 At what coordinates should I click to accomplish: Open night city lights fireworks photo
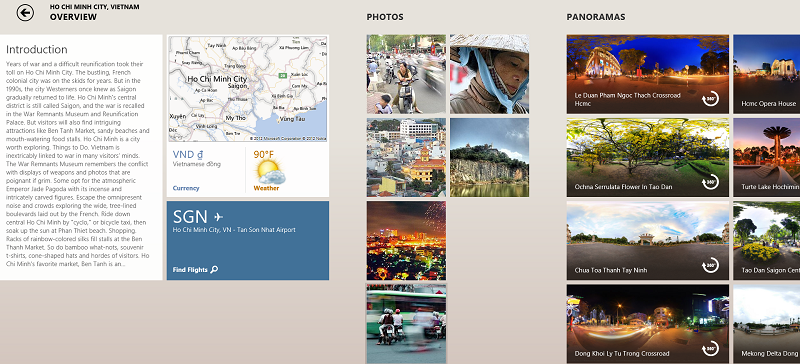(x=406, y=240)
